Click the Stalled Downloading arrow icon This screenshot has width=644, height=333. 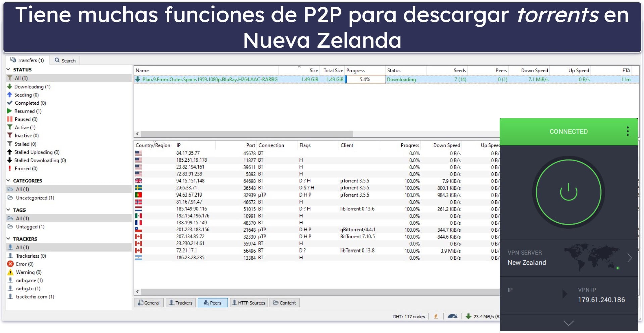pos(10,160)
